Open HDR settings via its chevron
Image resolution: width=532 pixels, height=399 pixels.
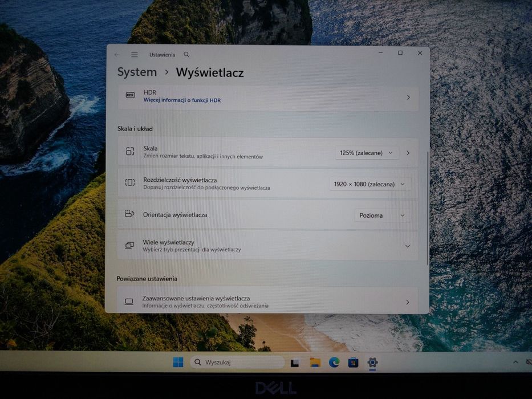[408, 97]
